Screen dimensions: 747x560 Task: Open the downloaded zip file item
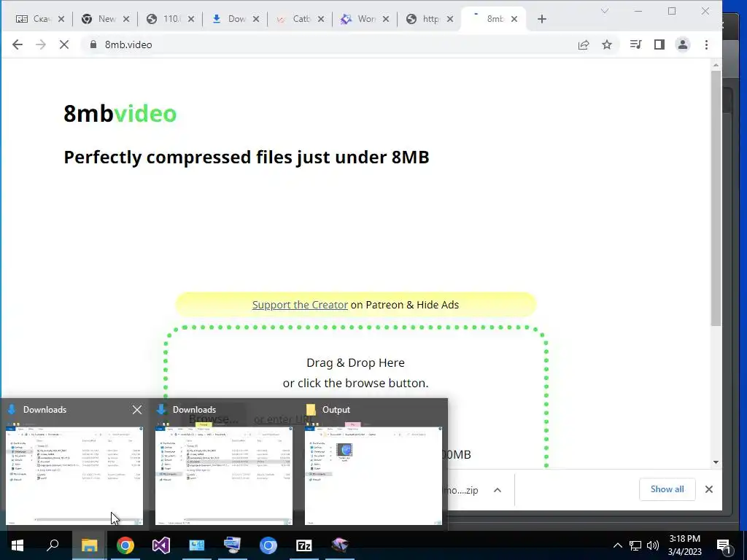460,490
